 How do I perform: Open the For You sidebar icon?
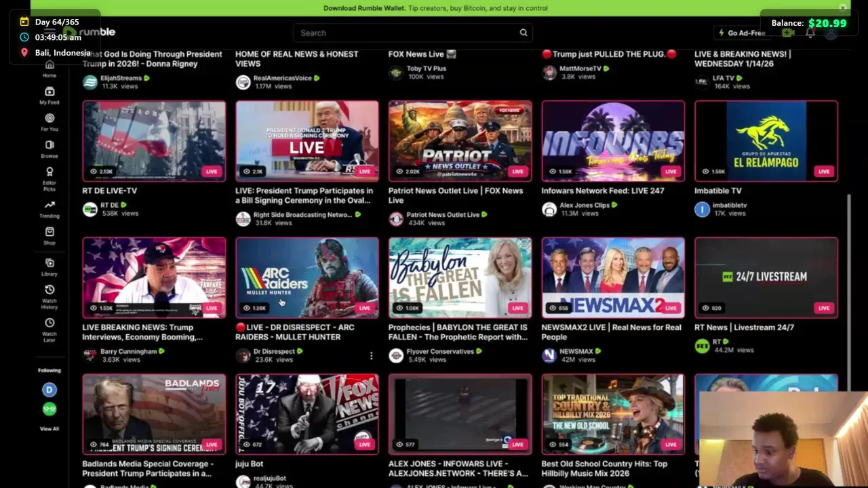(50, 122)
